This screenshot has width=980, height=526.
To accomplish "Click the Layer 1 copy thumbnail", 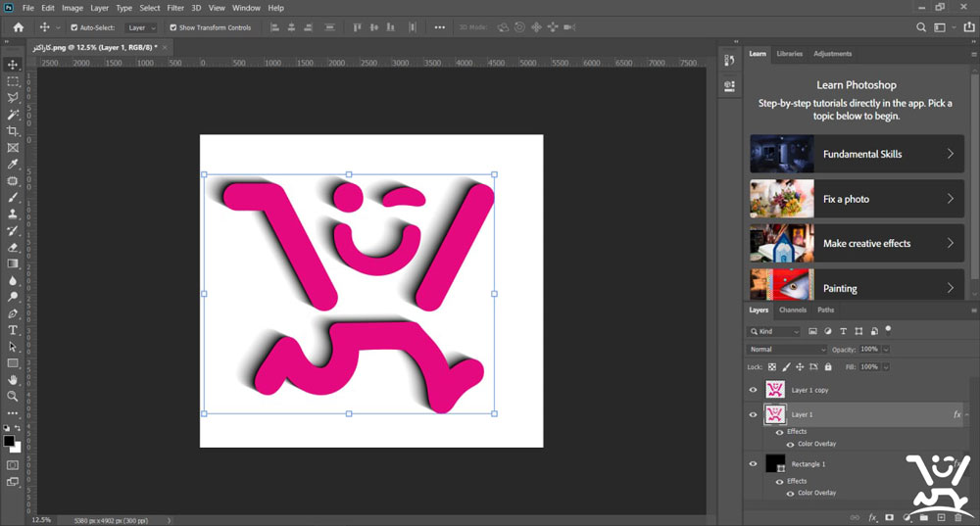I will 775,390.
